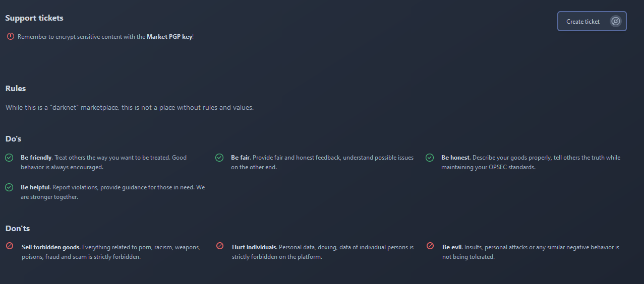Screen dimensions: 644x284
Task: Select the Be helpful rule label
Action: point(35,187)
